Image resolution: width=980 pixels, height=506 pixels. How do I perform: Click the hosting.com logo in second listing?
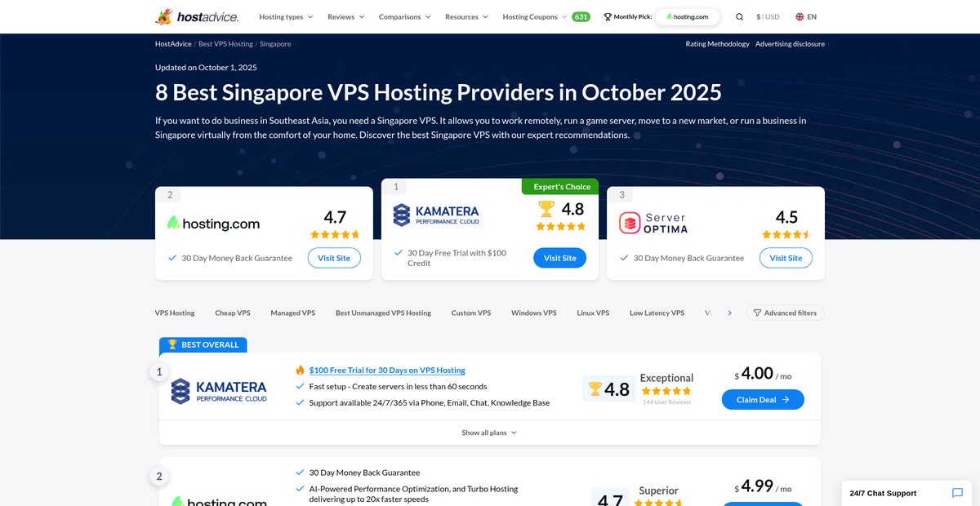[x=219, y=501]
